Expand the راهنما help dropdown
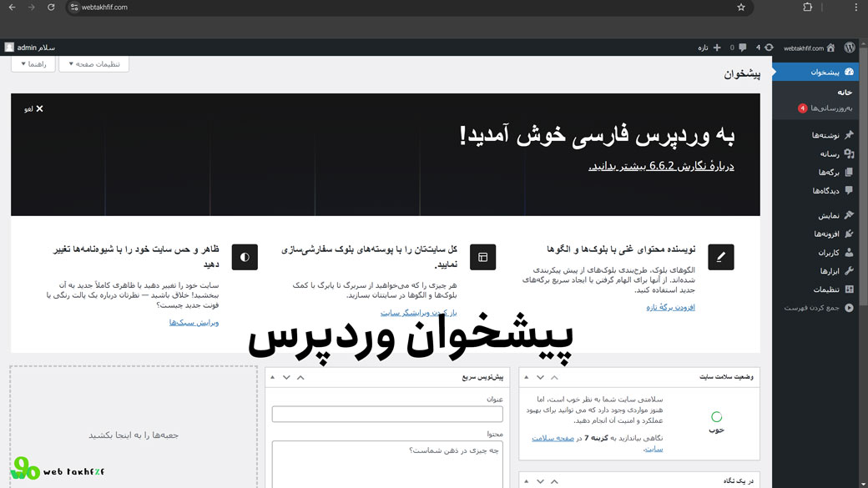The width and height of the screenshot is (868, 488). pos(33,64)
